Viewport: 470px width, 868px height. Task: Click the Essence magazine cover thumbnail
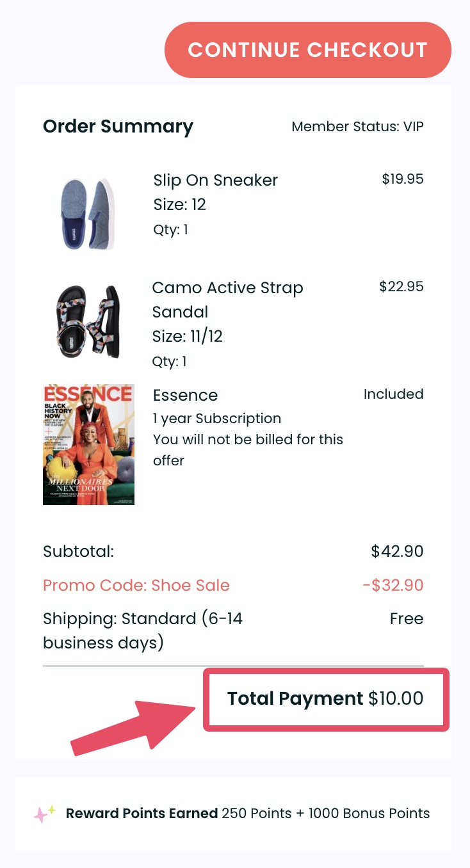[88, 444]
